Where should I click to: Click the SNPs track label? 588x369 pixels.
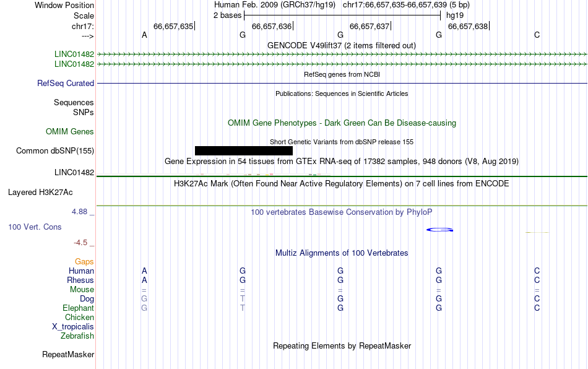point(84,112)
